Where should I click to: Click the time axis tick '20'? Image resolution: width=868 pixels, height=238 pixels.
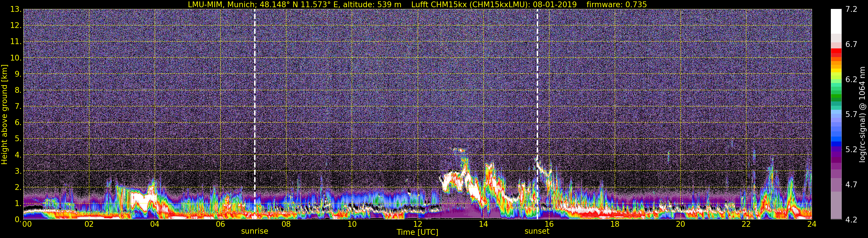(x=680, y=224)
